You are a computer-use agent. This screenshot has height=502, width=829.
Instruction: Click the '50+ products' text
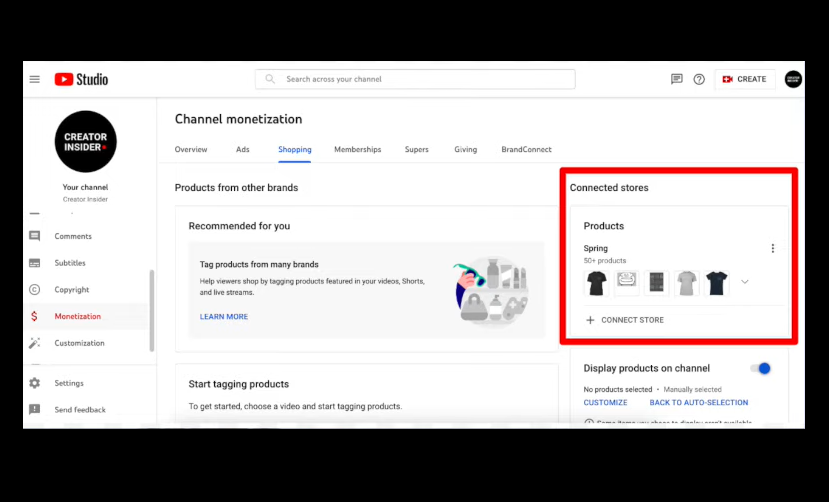click(604, 261)
